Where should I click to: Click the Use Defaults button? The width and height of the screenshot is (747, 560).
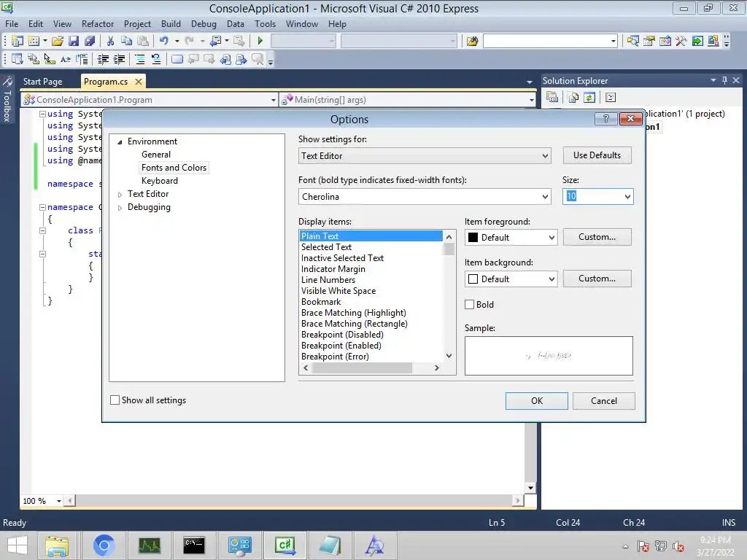[597, 155]
